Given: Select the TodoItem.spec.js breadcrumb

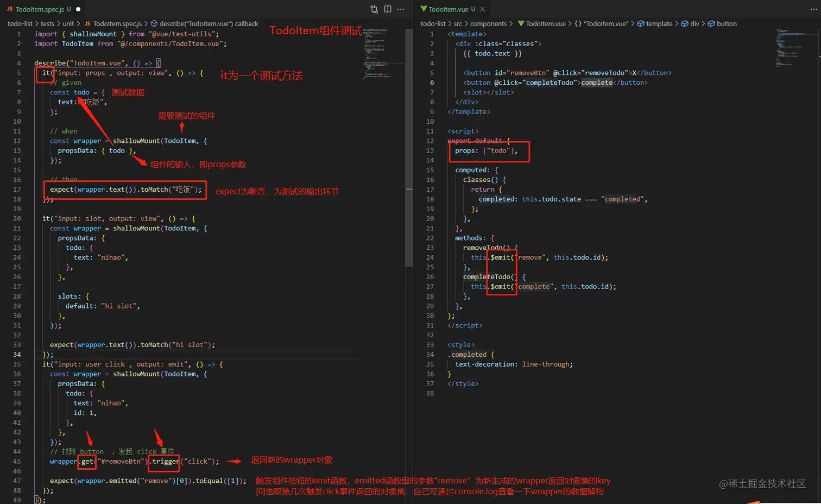Looking at the screenshot, I should pyautogui.click(x=113, y=24).
